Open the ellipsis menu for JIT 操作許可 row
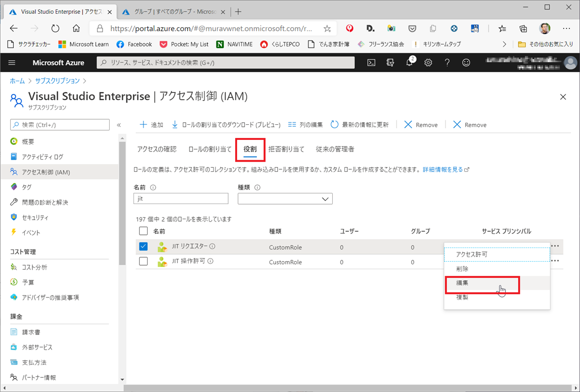This screenshot has width=580, height=392. (555, 261)
